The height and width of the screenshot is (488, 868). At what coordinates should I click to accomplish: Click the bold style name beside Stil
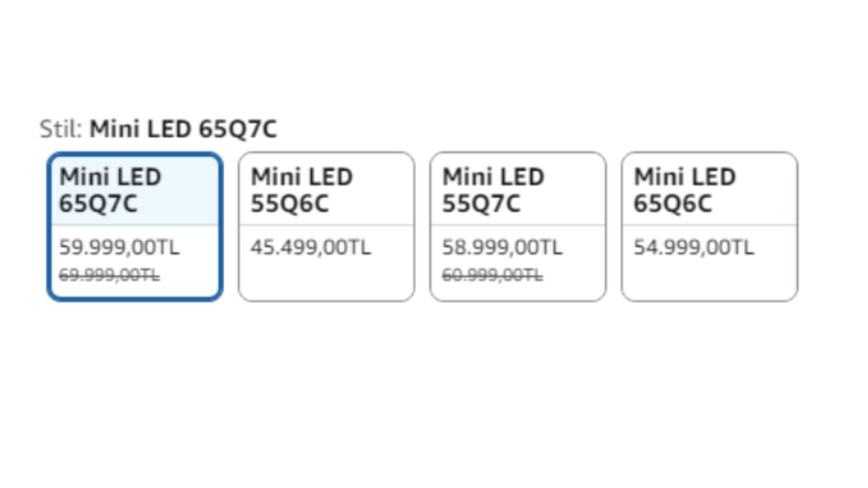(x=183, y=129)
